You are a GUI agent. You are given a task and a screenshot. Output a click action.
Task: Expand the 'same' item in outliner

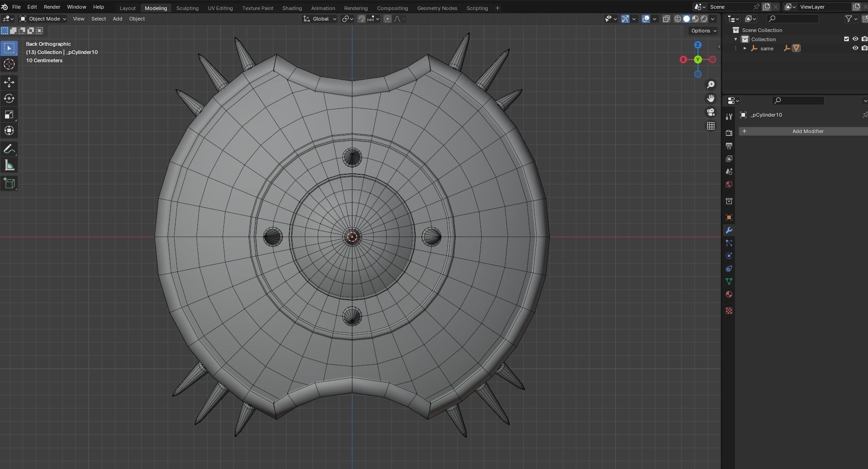click(745, 48)
